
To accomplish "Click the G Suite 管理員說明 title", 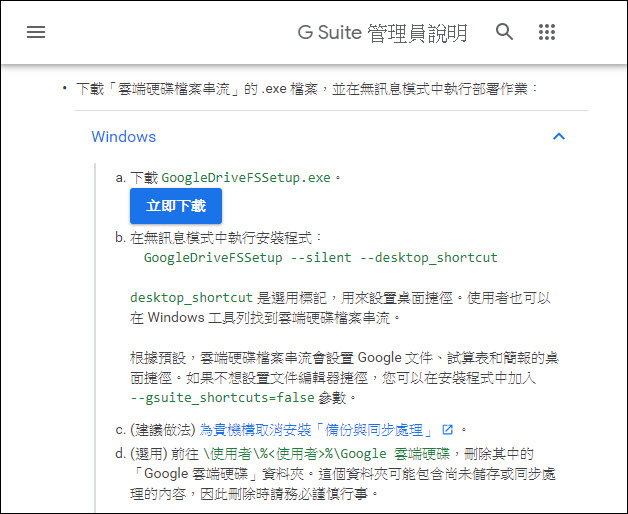I will (x=382, y=32).
